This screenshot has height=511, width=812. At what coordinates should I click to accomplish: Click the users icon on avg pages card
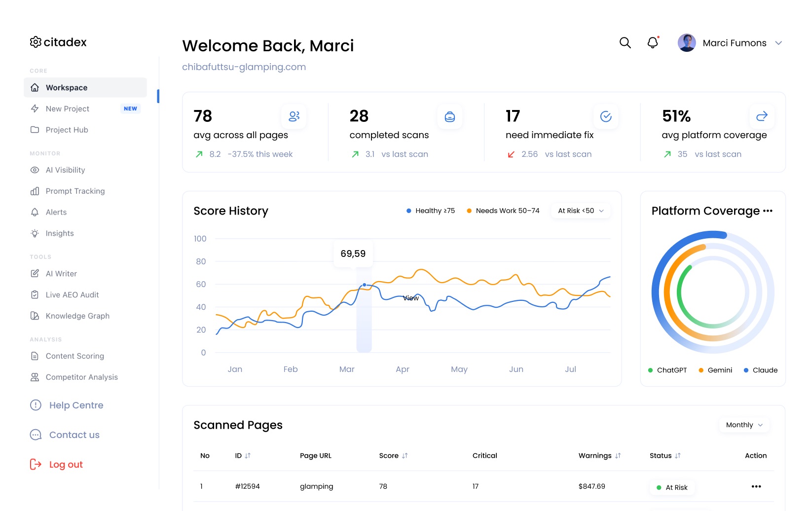(x=294, y=116)
